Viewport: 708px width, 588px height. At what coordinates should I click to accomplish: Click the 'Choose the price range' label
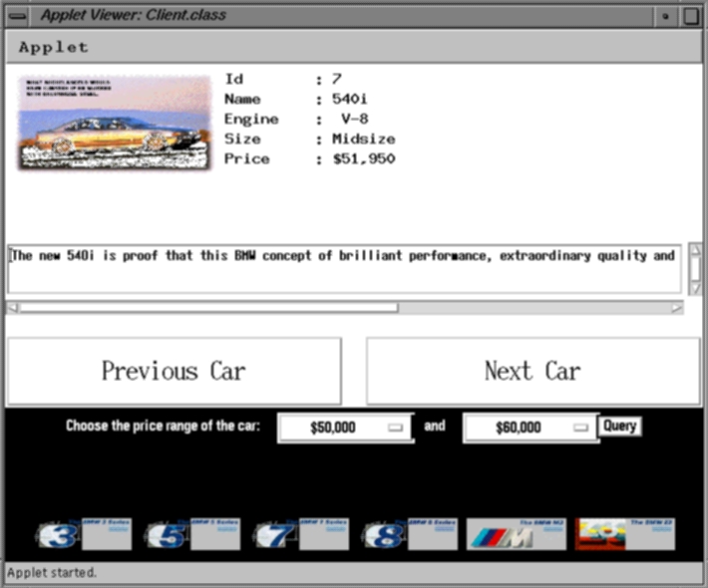tap(163, 426)
